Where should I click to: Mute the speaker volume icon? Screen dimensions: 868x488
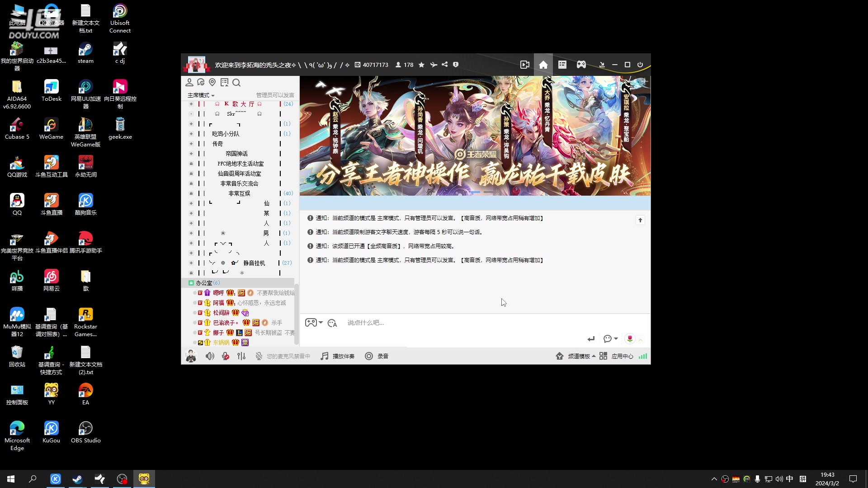pos(209,356)
